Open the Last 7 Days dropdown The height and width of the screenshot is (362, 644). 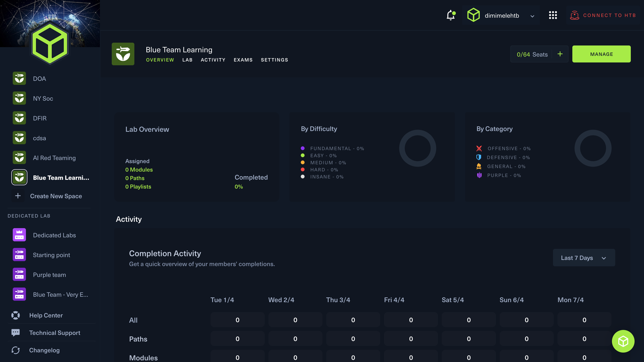(584, 258)
